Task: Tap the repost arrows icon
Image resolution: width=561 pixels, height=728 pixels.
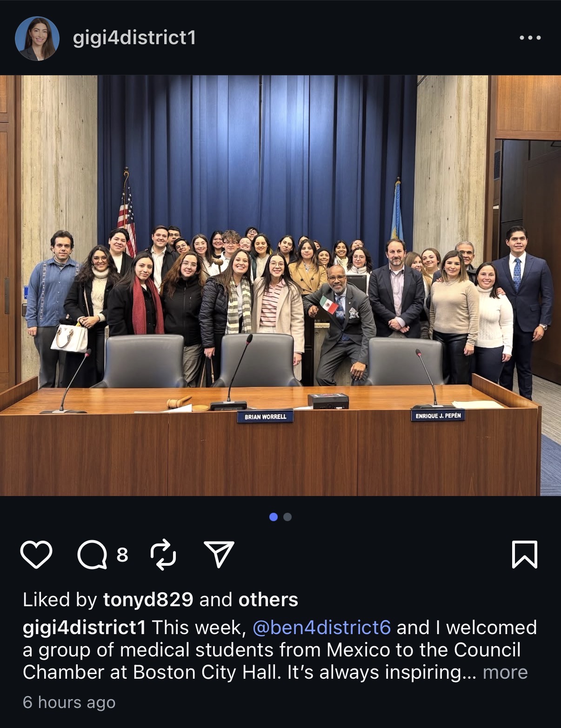Action: click(x=164, y=555)
